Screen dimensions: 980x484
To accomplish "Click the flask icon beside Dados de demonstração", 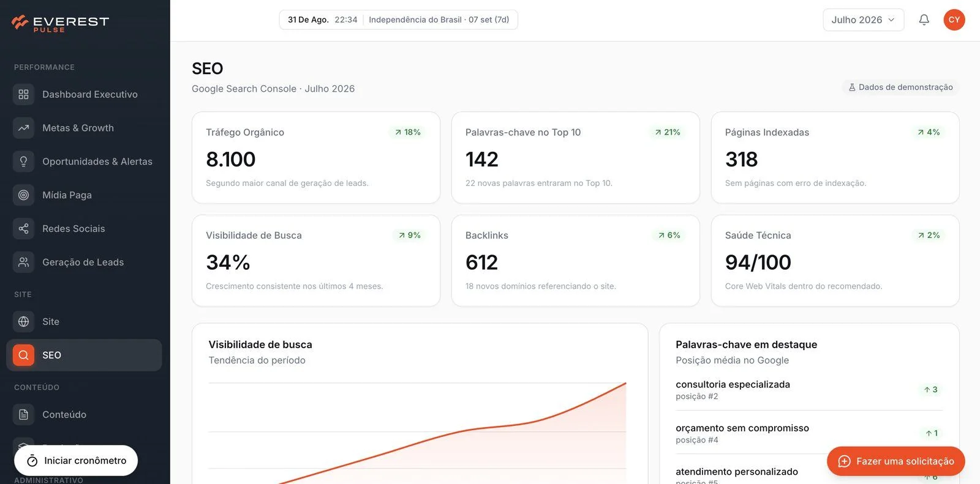I will pos(852,87).
